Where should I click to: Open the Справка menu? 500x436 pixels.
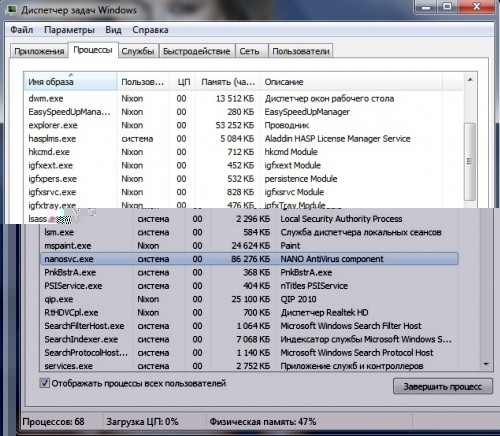[x=150, y=30]
